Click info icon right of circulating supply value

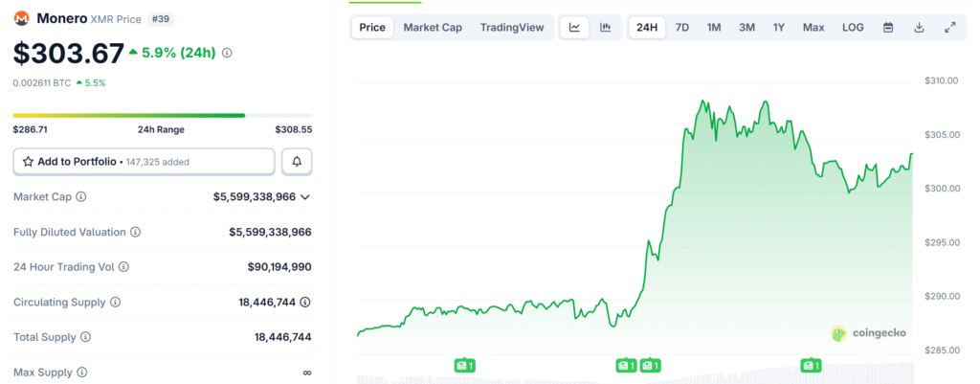(305, 303)
